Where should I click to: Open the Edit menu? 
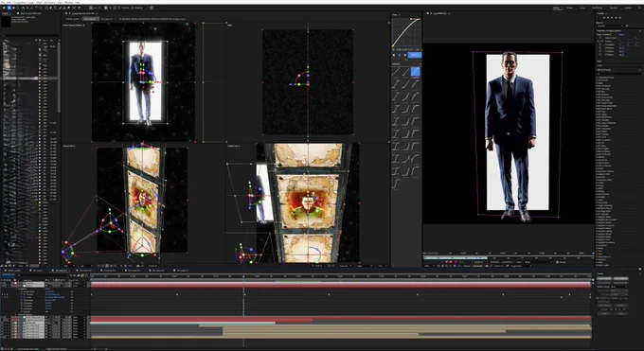[x=9, y=2]
